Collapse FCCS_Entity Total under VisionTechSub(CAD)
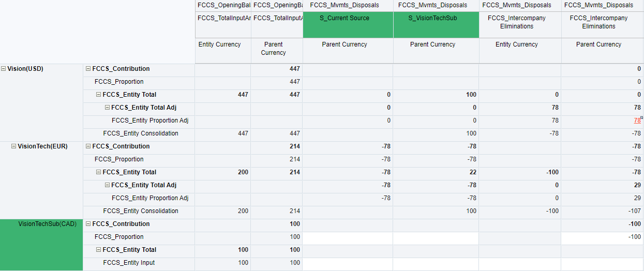 (x=99, y=250)
